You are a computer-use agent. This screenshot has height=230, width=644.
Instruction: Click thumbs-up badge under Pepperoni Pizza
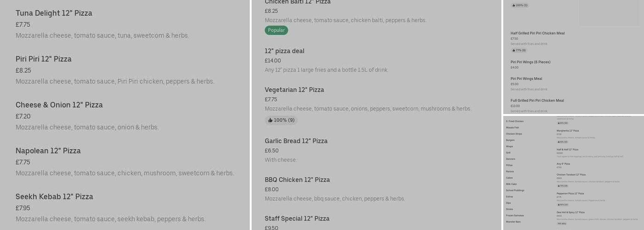pos(563,205)
